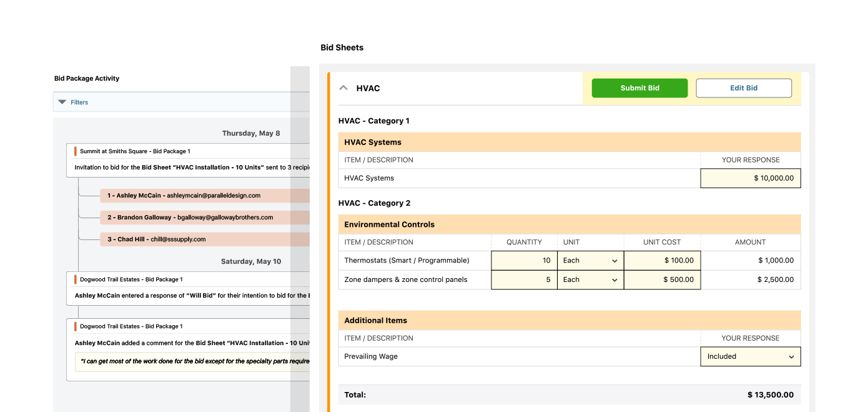Click the Thermostats quantity field showing 10
Image resolution: width=868 pixels, height=412 pixels.
tap(523, 260)
